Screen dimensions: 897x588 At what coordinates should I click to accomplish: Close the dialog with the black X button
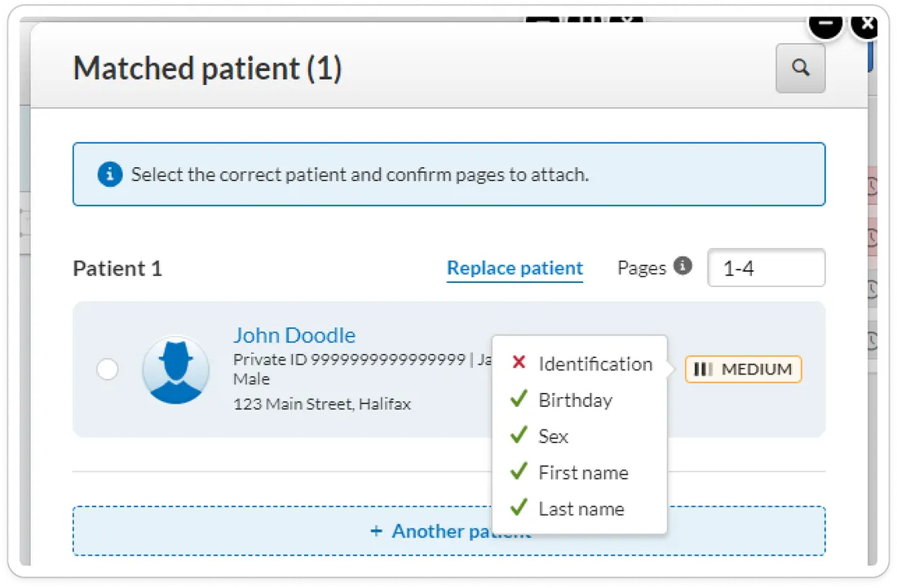pos(865,24)
